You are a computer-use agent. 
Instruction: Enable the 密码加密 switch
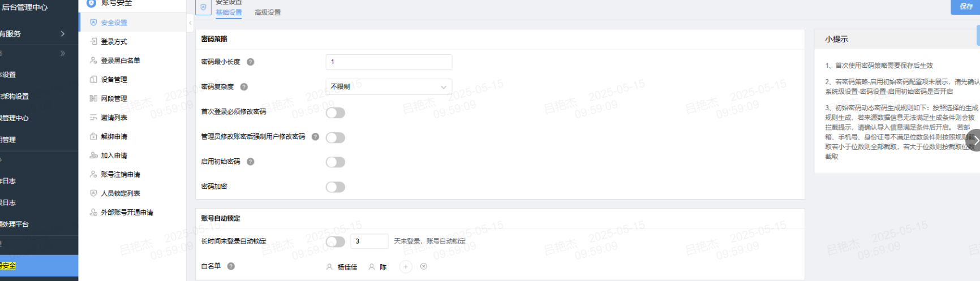click(336, 187)
